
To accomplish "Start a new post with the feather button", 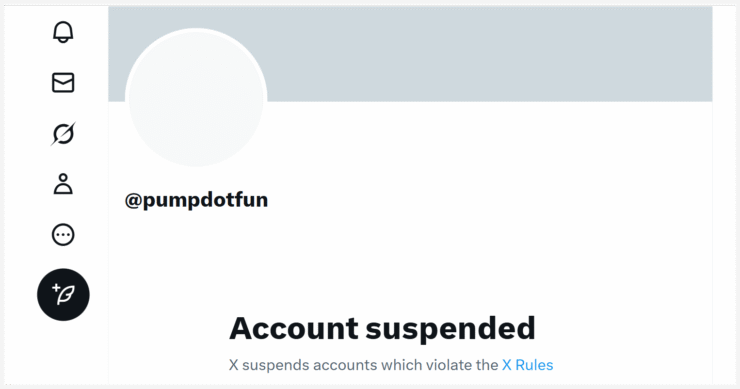I will click(63, 295).
